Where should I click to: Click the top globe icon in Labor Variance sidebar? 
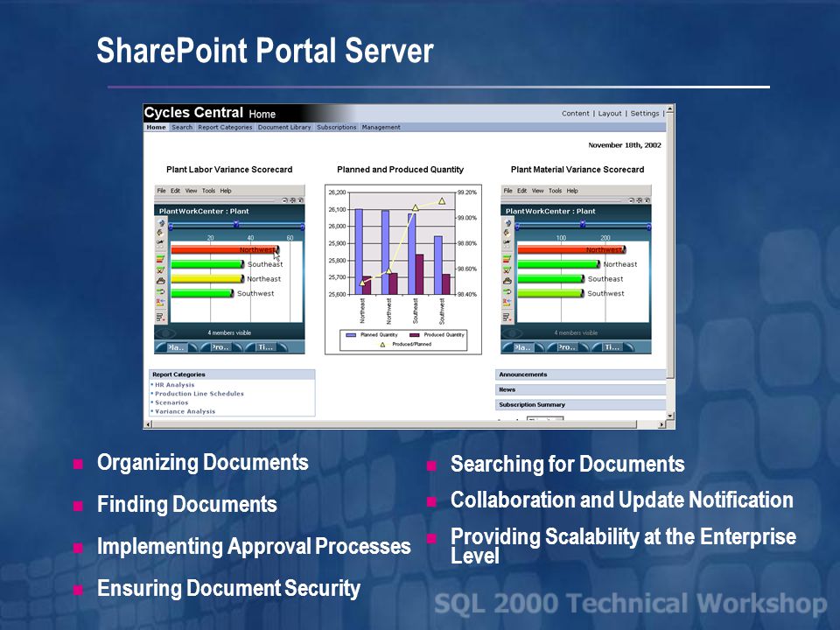pyautogui.click(x=162, y=223)
